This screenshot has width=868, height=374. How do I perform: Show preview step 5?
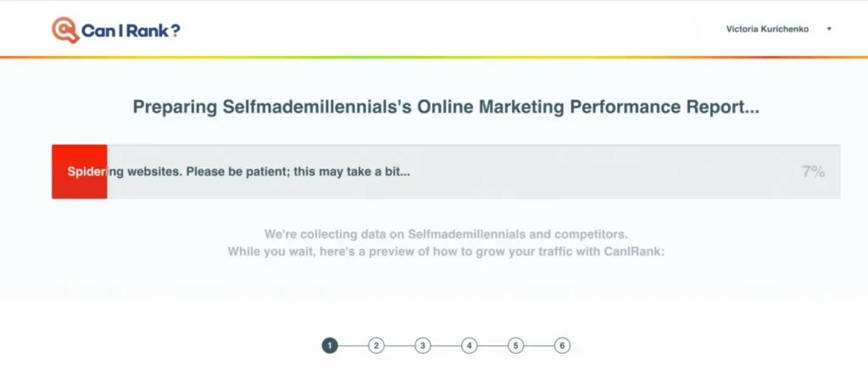(x=516, y=345)
